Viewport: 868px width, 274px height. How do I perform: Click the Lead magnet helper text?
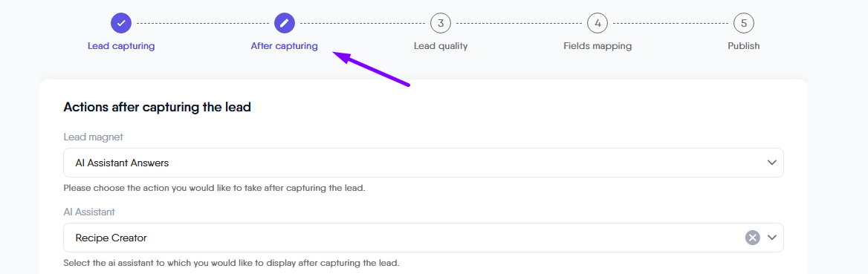[x=214, y=188]
